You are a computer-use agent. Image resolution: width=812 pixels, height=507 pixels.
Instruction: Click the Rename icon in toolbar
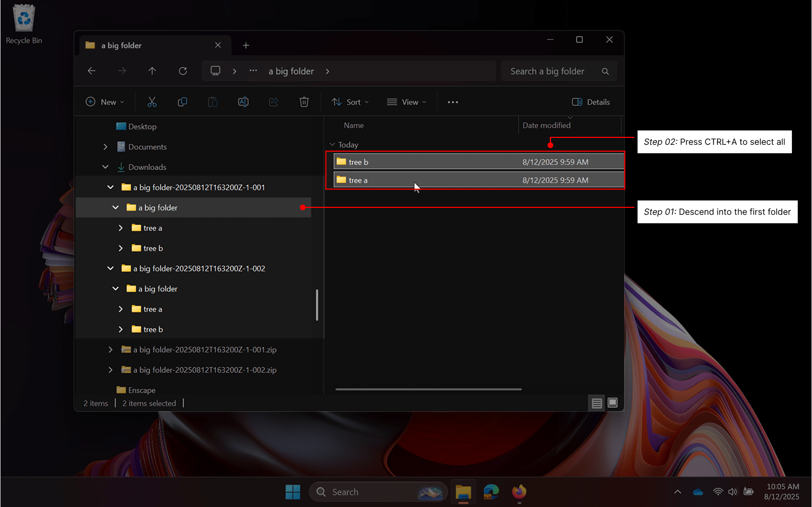click(243, 102)
